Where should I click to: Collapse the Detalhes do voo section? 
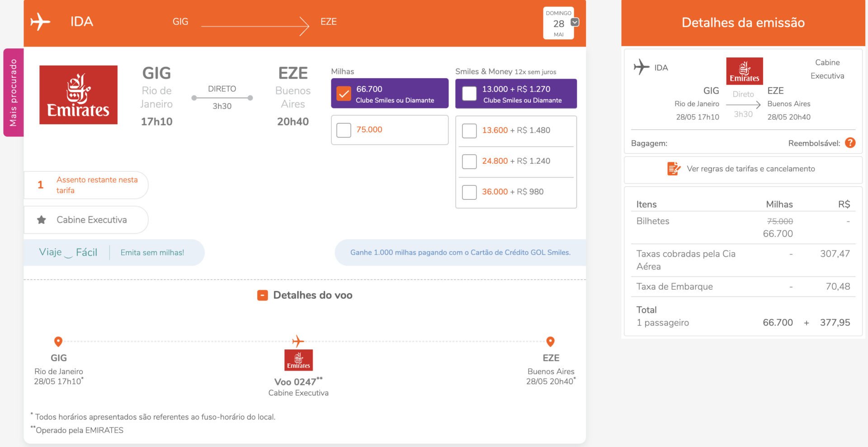262,295
